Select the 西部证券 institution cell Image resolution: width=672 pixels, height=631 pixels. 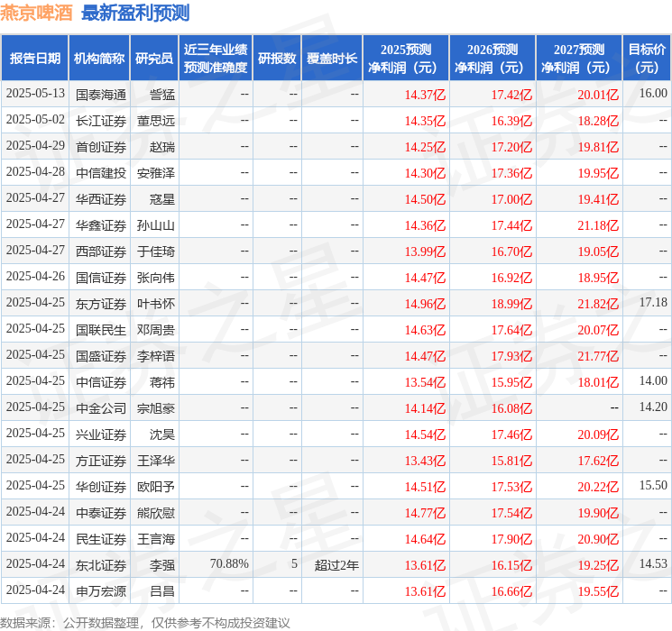(101, 251)
